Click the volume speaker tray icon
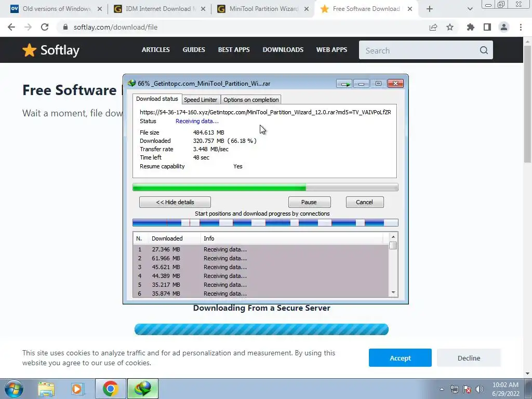 [479, 389]
